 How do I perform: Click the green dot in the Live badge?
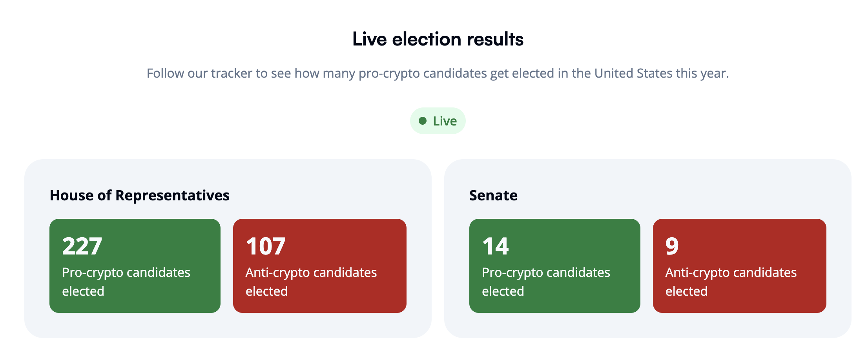pyautogui.click(x=423, y=121)
